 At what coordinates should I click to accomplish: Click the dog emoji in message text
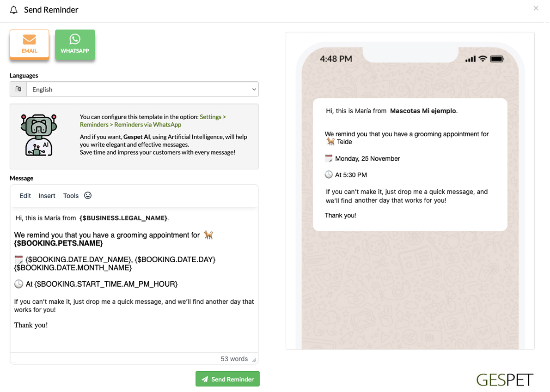click(209, 235)
